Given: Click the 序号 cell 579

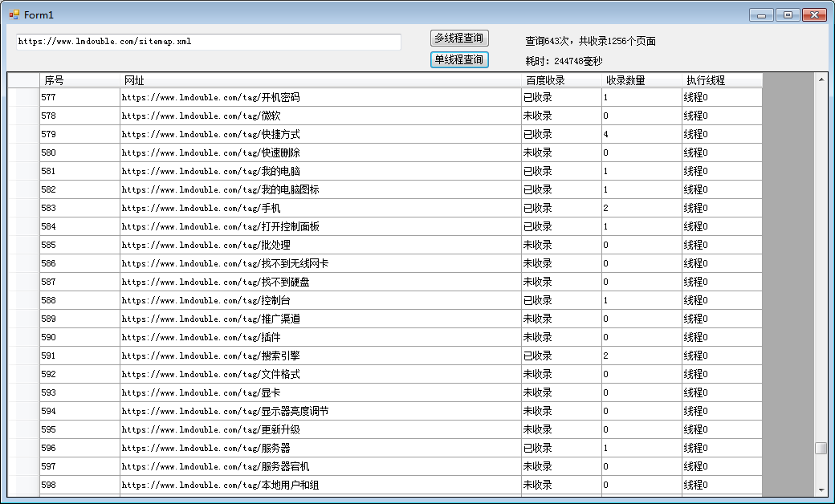Looking at the screenshot, I should [79, 134].
